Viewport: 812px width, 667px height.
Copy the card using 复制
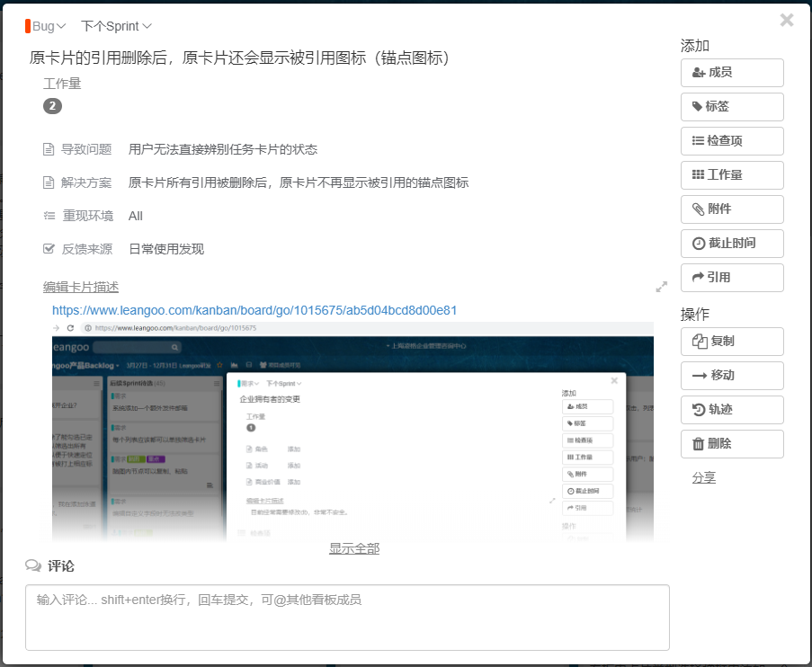pos(732,342)
